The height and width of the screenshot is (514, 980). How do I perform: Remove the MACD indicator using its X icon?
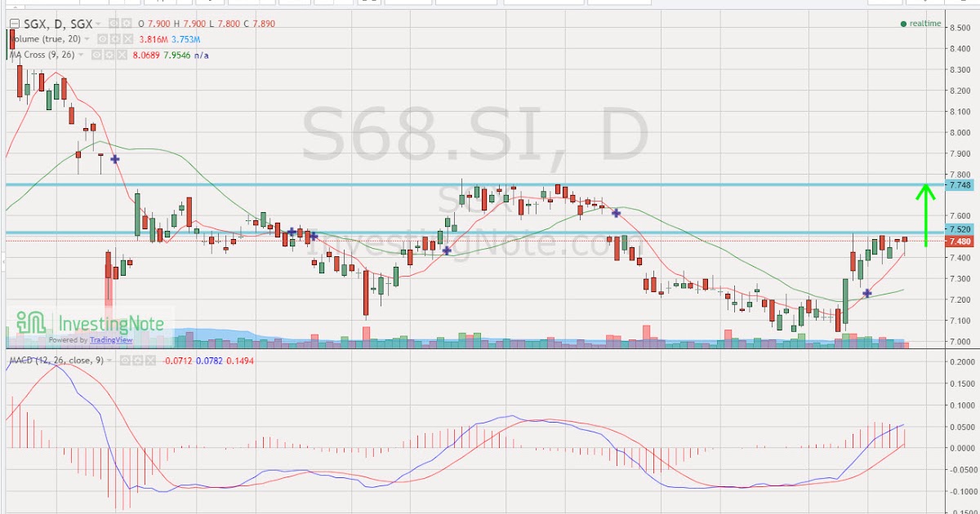pyautogui.click(x=151, y=360)
